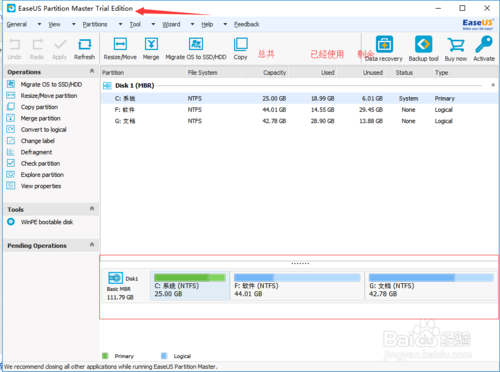The width and height of the screenshot is (500, 372).
Task: Collapse the Operations panel
Action: point(92,71)
